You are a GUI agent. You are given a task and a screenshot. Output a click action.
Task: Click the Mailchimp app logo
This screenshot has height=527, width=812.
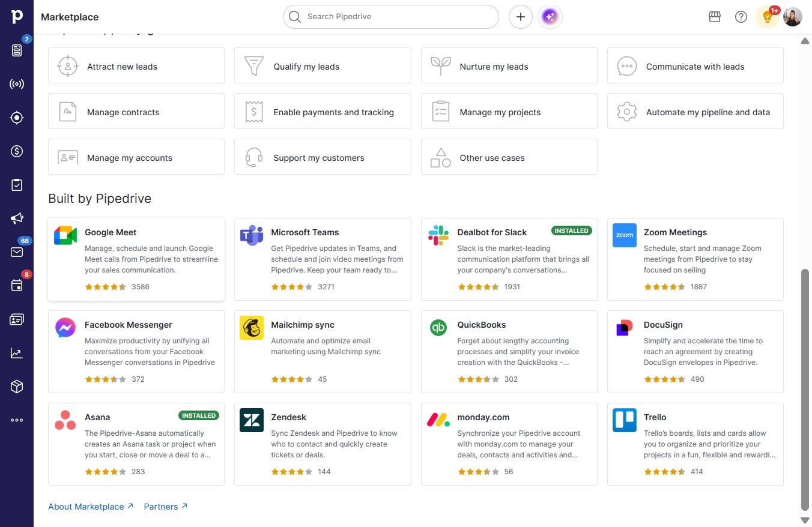(252, 328)
